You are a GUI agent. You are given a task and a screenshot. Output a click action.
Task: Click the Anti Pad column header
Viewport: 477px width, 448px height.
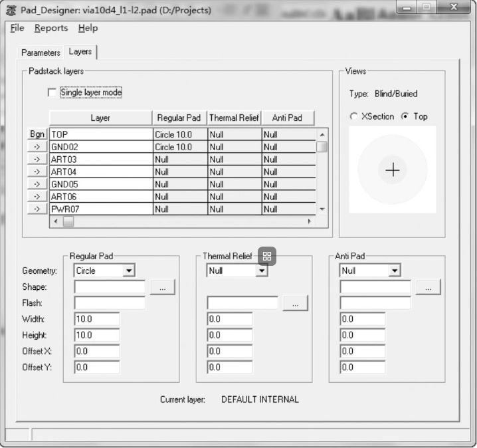click(288, 118)
